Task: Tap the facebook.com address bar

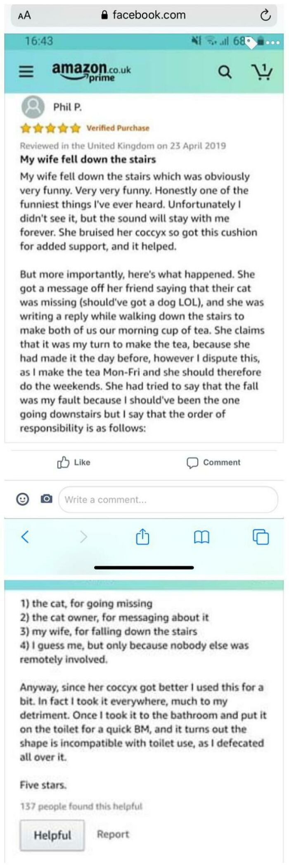Action: (144, 15)
